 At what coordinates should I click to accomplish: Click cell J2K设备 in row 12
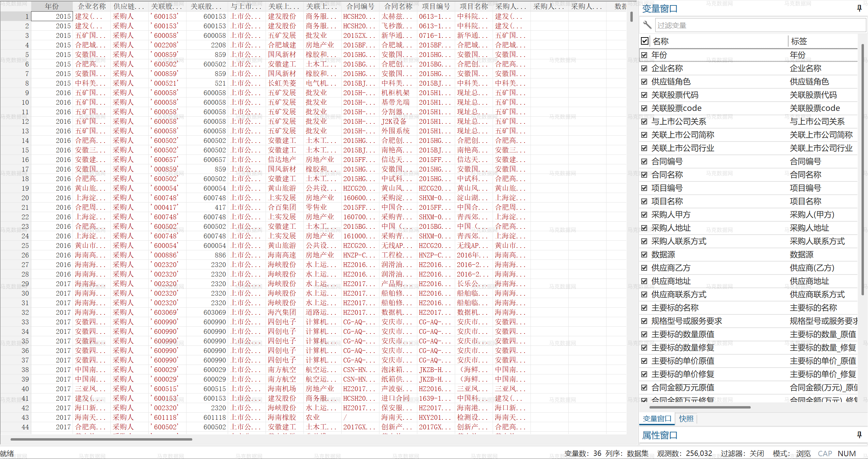(398, 121)
